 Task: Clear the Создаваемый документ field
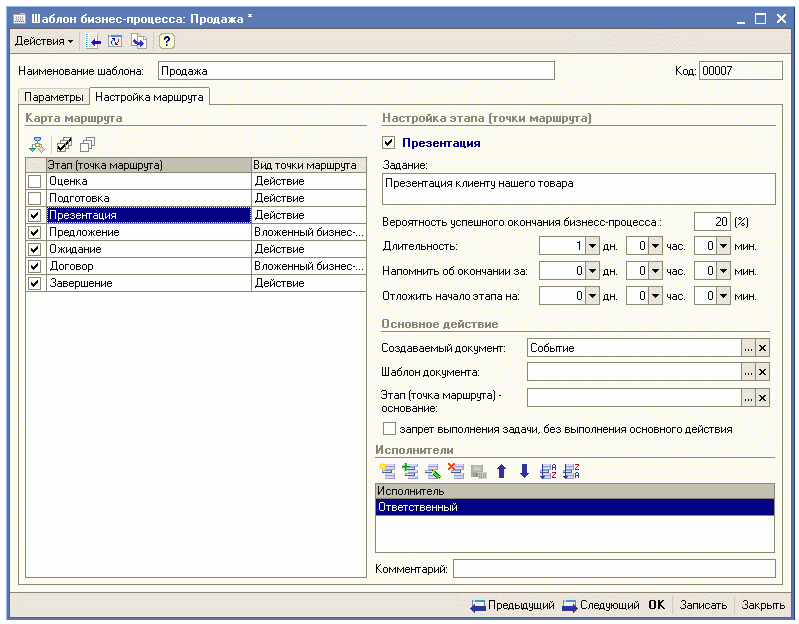(762, 348)
